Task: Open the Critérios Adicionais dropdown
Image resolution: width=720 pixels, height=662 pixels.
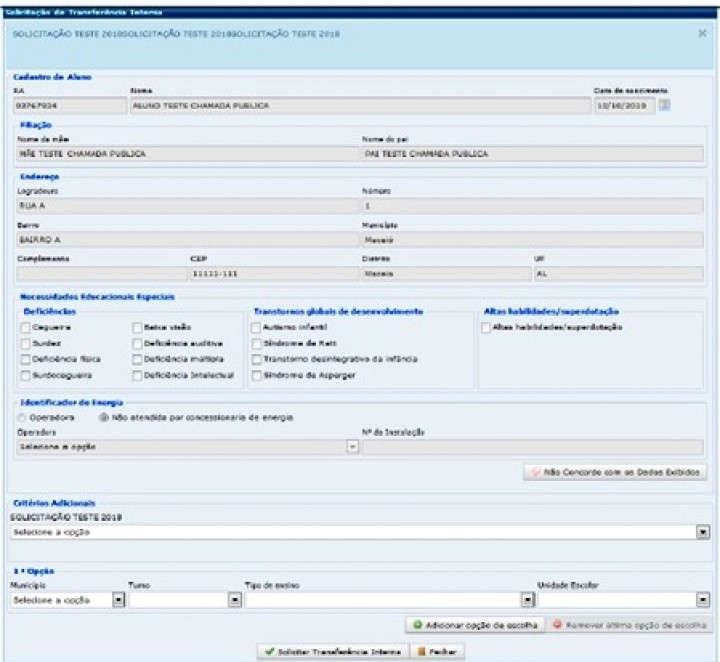Action: tap(703, 533)
